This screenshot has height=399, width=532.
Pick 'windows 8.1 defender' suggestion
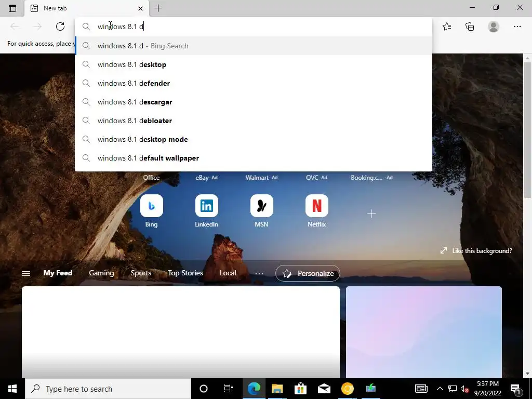coord(253,83)
